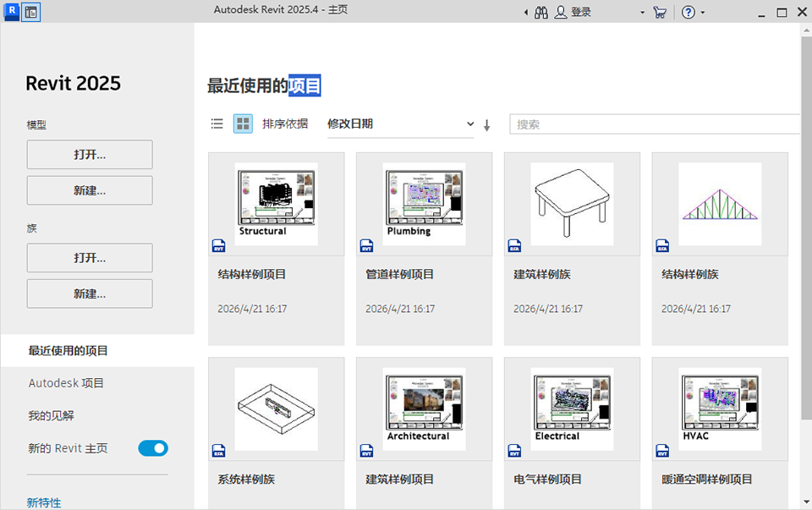Viewport: 812px width, 510px height.
Task: Click the vertical scrollbar thumb
Action: click(x=806, y=228)
